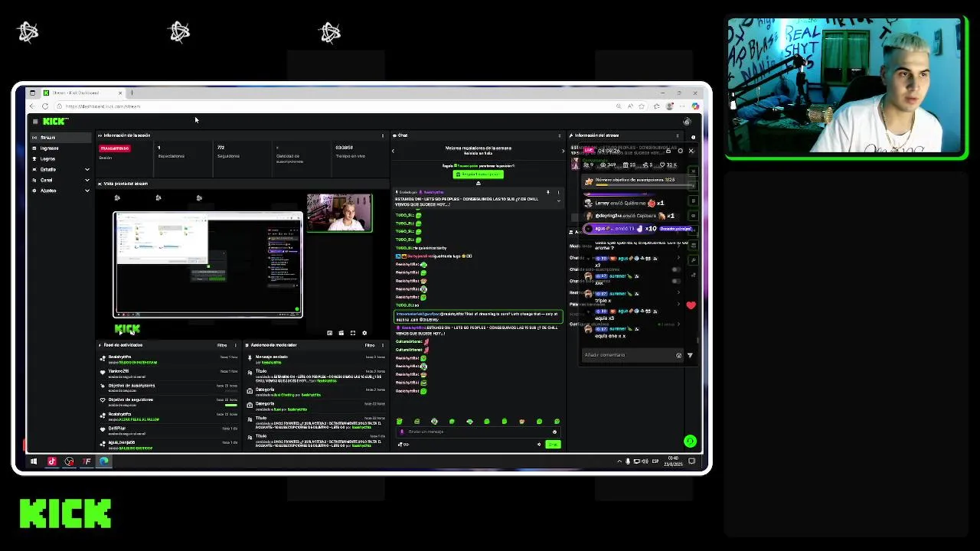This screenshot has height=551, width=980.
Task: Select the Mensaje anclado moderator action
Action: click(315, 359)
